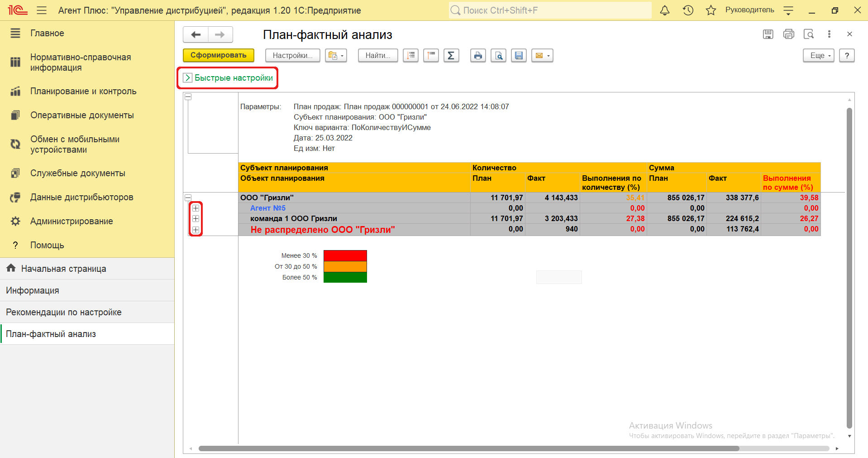Click the sum (Σ) toolbar icon
868x458 pixels.
451,55
